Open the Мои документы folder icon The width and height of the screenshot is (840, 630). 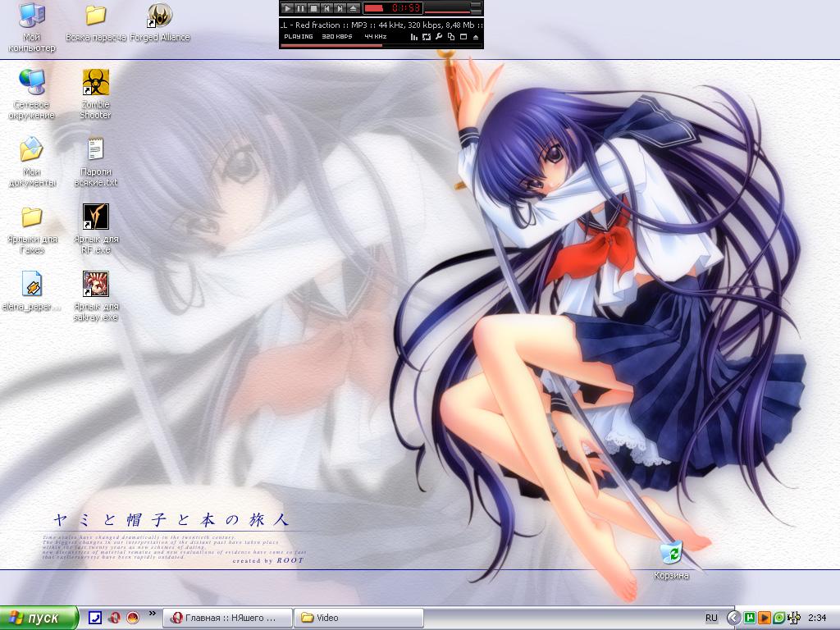click(32, 162)
